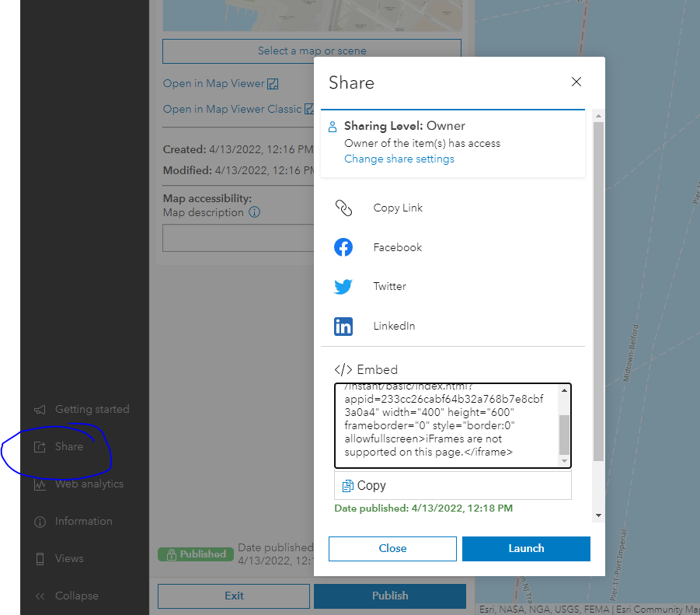Select the Copy Link icon

[x=343, y=208]
